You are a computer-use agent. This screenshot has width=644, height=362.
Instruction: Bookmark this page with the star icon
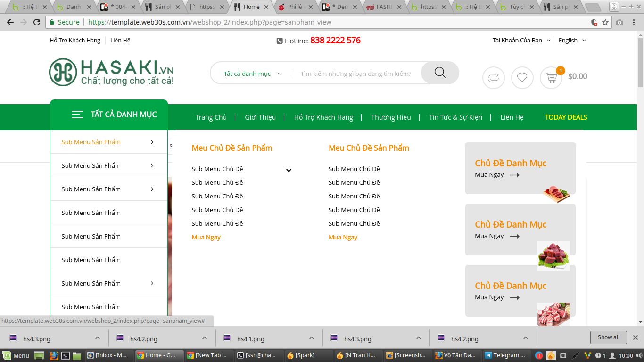tap(605, 22)
